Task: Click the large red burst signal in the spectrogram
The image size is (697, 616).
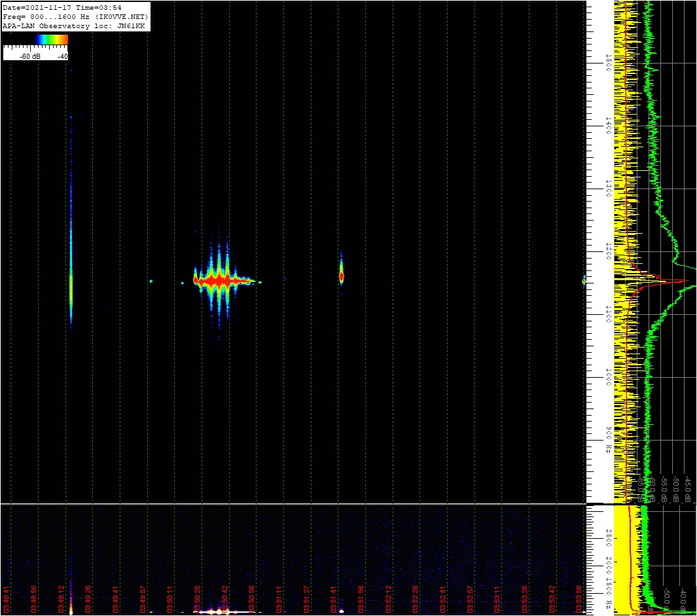Action: point(220,281)
